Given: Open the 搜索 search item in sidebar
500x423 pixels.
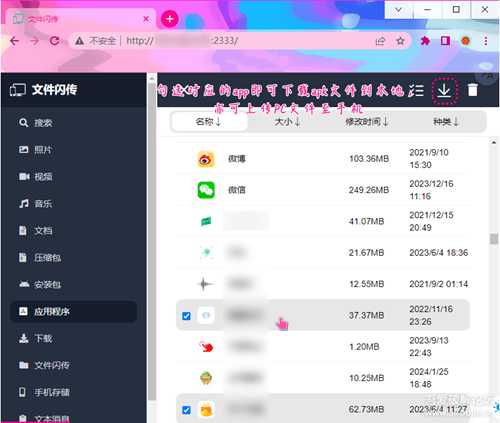Looking at the screenshot, I should (74, 123).
